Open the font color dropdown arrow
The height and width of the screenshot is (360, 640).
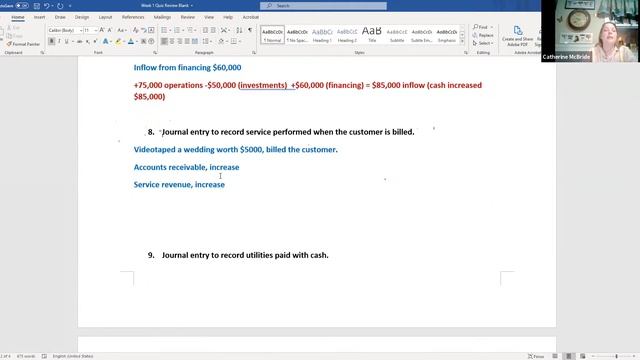coord(136,41)
